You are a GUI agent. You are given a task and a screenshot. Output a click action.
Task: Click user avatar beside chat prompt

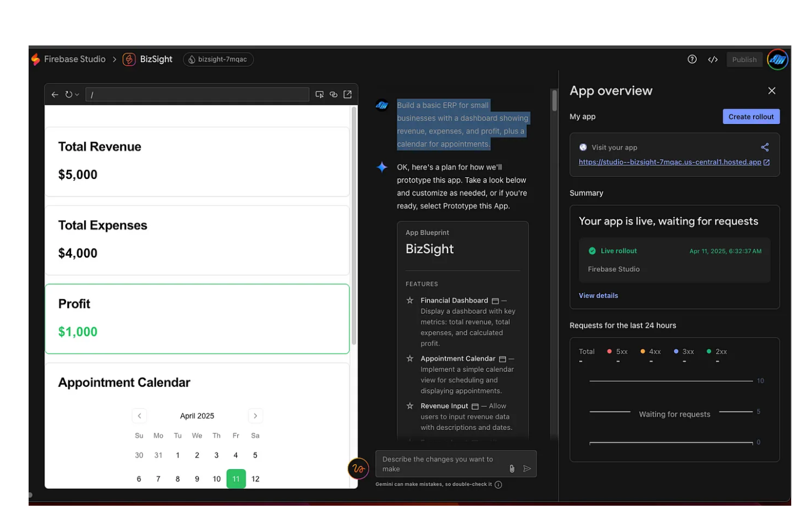382,105
